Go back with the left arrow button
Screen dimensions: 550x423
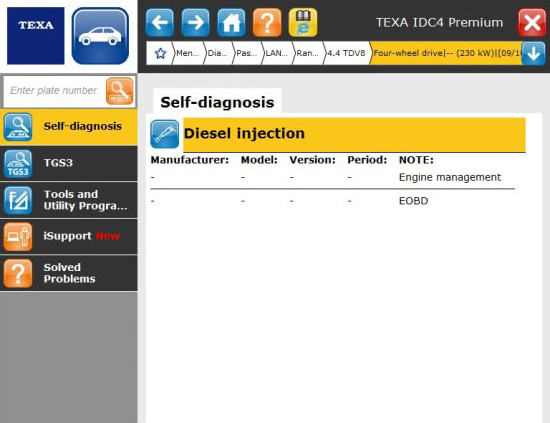pyautogui.click(x=160, y=23)
